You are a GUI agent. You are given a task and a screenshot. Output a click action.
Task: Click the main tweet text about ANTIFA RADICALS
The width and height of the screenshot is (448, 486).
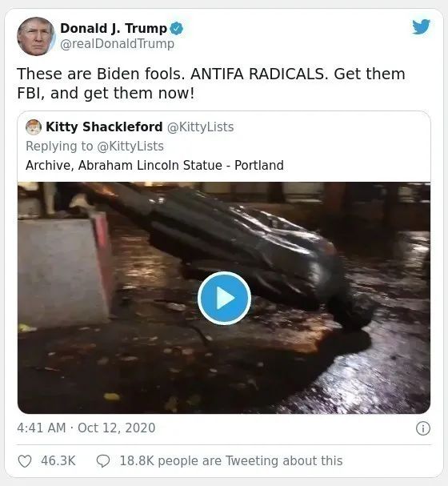[x=211, y=83]
